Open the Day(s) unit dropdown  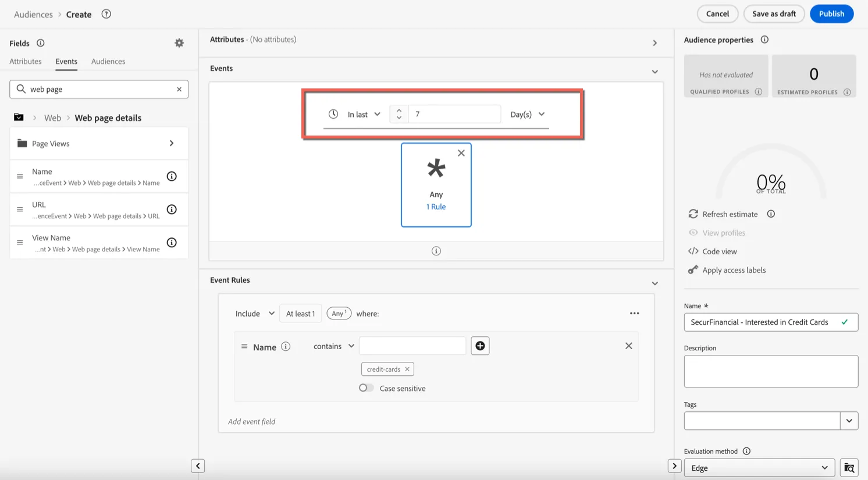[527, 115]
